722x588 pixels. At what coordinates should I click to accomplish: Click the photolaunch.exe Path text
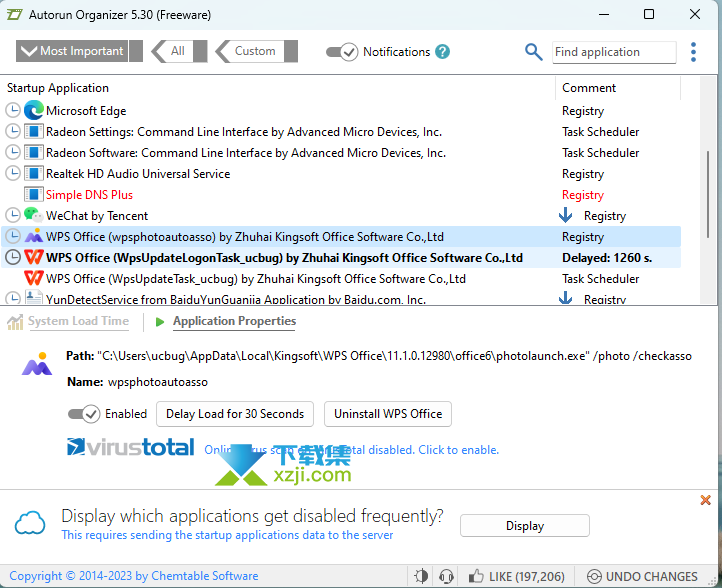click(394, 356)
